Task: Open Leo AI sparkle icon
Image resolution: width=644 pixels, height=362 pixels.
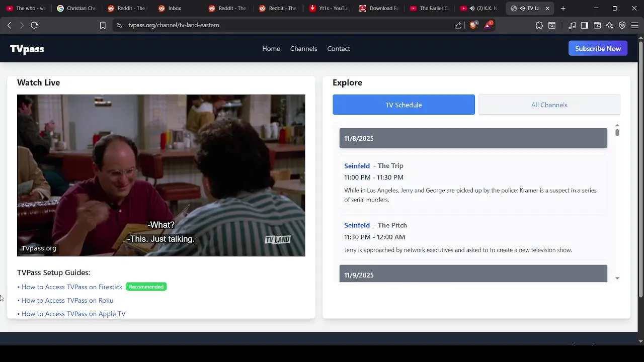Action: coord(610,25)
